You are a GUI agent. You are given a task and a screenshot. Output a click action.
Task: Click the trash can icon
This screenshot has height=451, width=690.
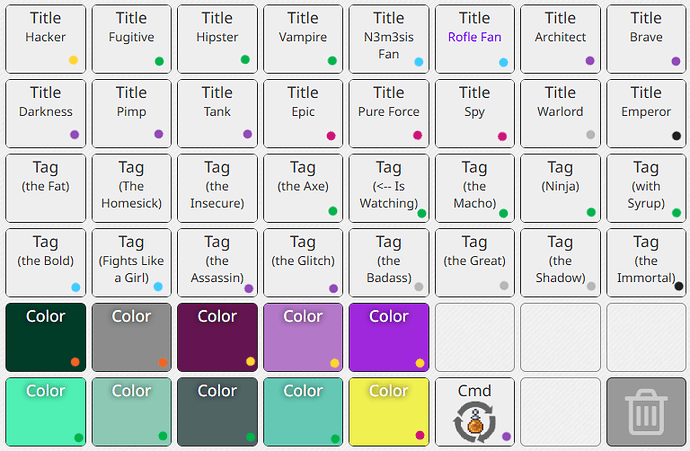646,412
